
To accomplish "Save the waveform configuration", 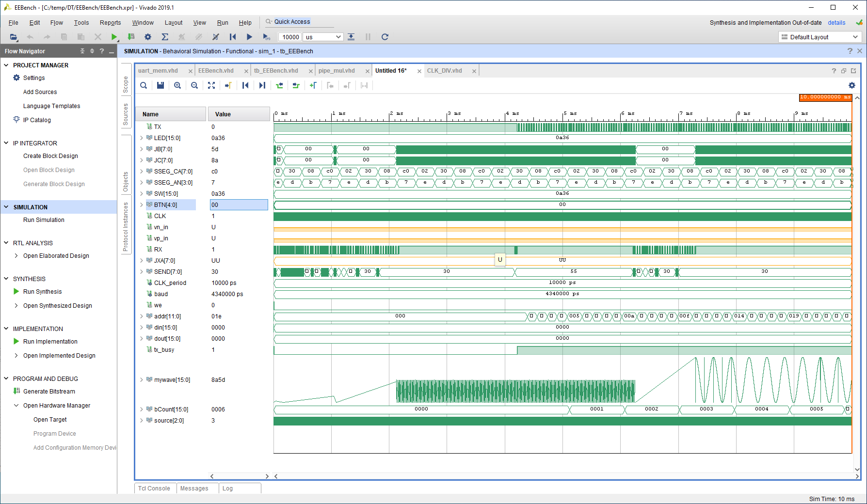I will (161, 85).
